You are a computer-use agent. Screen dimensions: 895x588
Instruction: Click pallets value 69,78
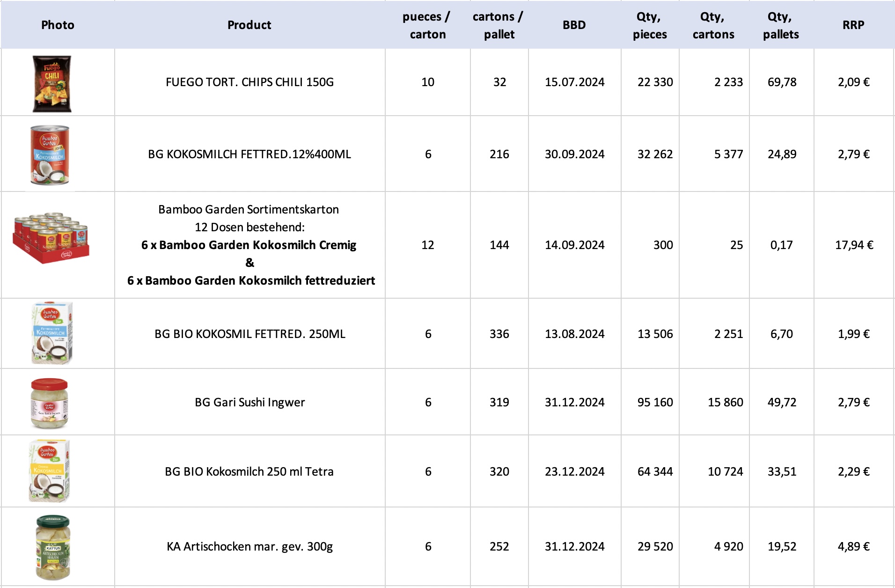point(782,82)
